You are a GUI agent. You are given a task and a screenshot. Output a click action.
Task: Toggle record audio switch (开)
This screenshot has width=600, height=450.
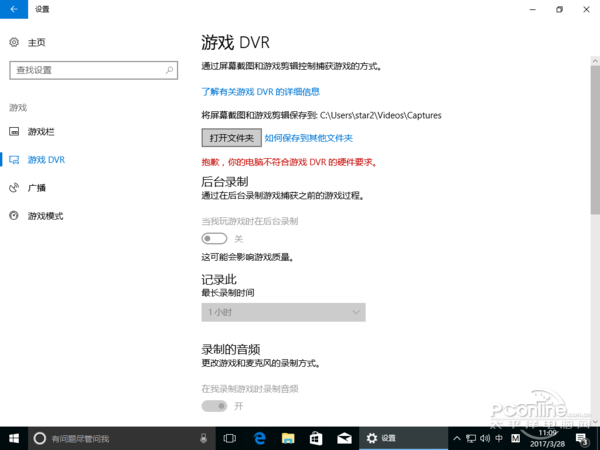[214, 406]
